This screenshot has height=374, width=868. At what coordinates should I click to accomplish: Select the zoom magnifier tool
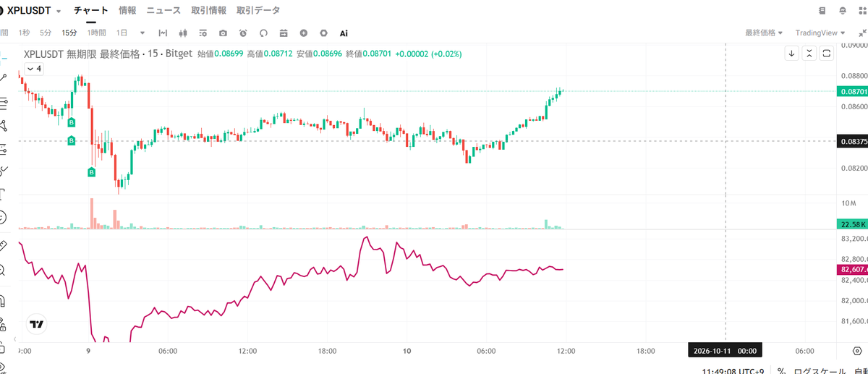point(3,270)
